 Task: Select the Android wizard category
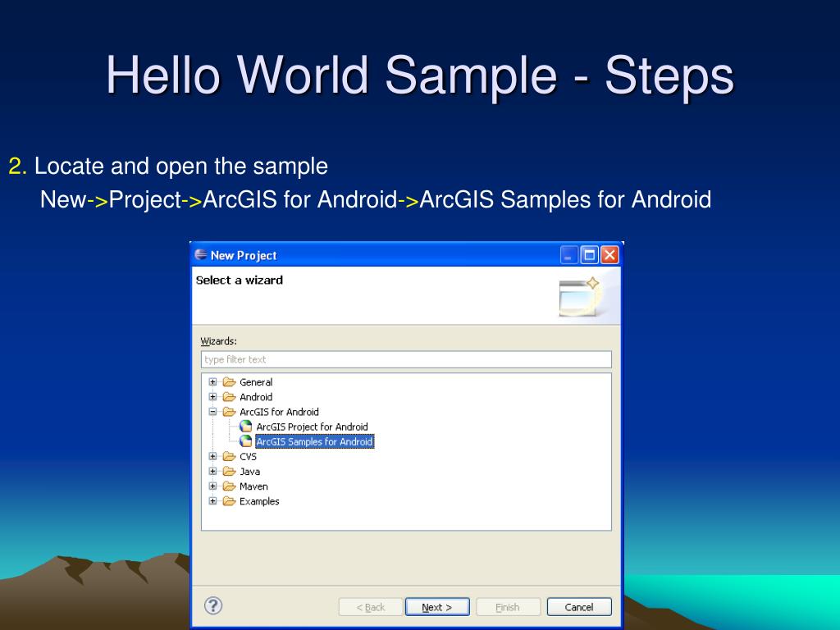256,397
